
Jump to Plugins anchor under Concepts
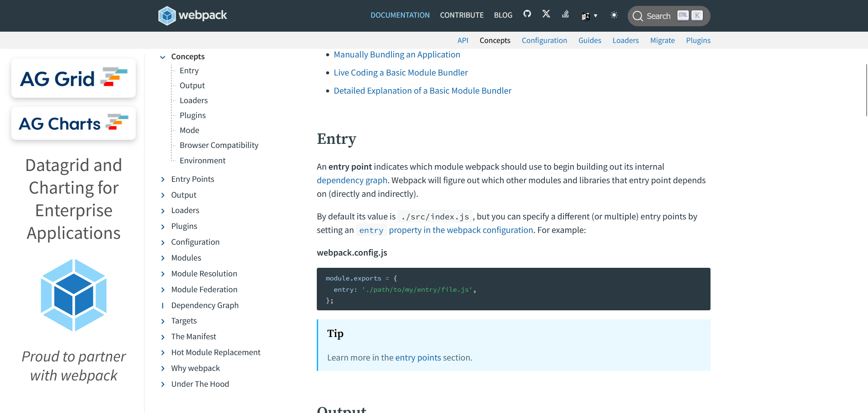[192, 115]
